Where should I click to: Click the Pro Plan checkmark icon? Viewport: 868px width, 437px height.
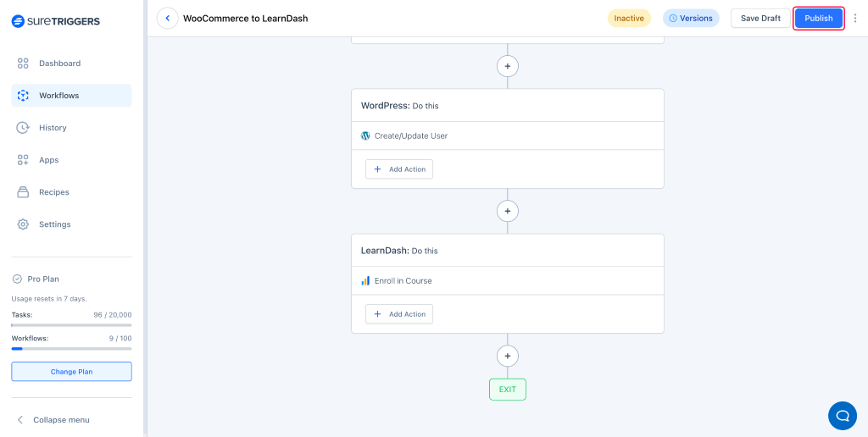(x=17, y=279)
